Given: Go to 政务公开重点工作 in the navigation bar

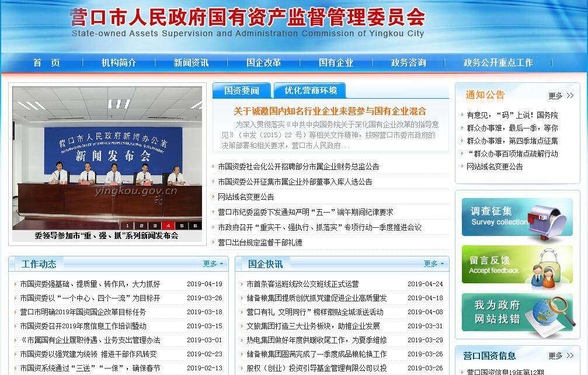Looking at the screenshot, I should [x=498, y=62].
